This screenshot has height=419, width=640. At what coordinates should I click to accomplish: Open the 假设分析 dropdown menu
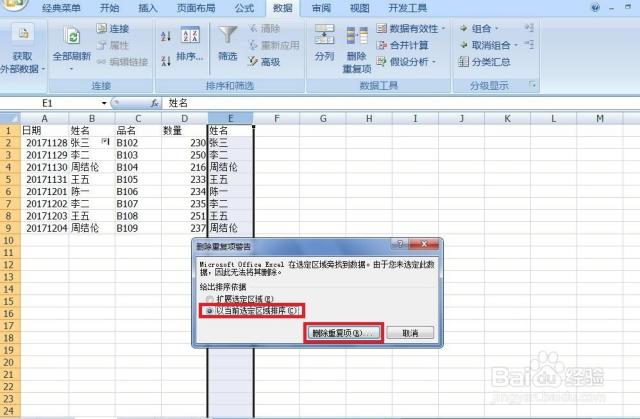tap(434, 61)
